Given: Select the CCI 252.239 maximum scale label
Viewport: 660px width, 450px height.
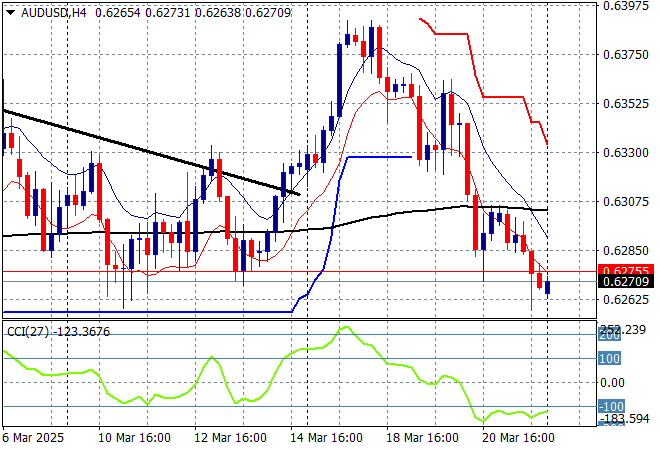Looking at the screenshot, I should tap(623, 330).
